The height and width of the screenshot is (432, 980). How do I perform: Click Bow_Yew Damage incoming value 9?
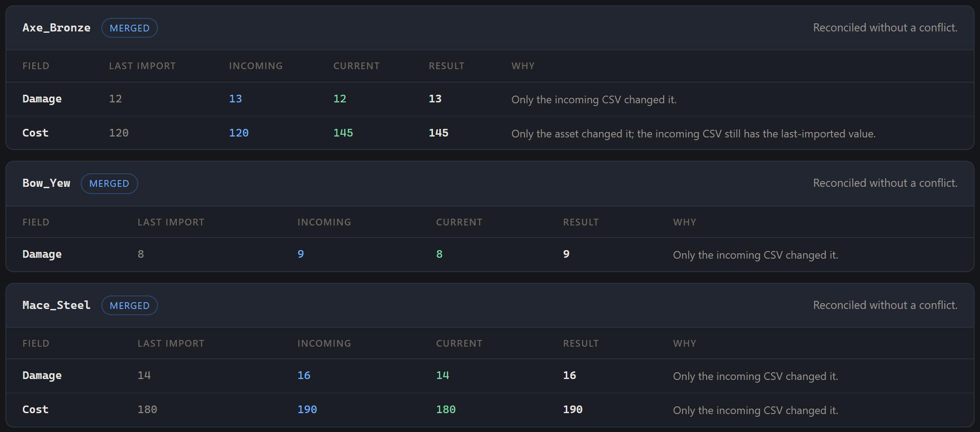click(301, 254)
